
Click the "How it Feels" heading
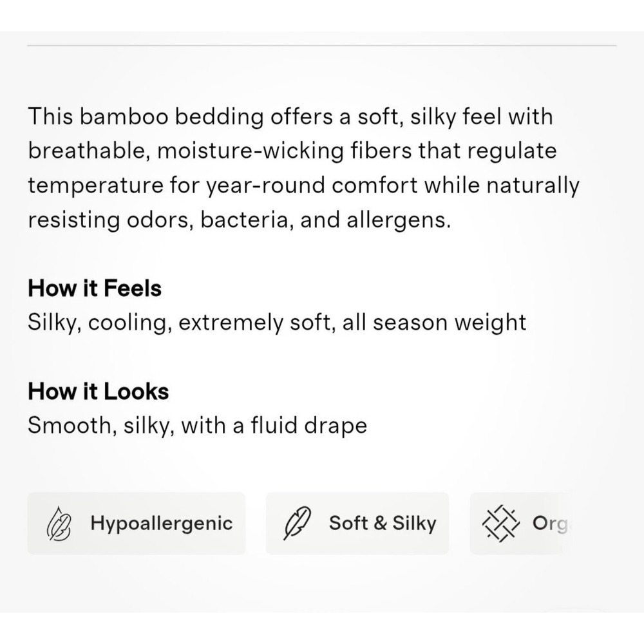95,288
